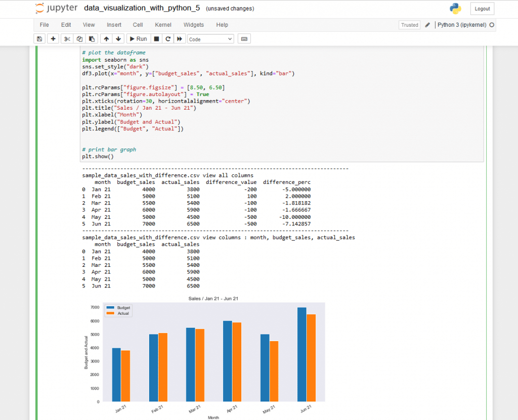Image resolution: width=518 pixels, height=420 pixels.
Task: Cut selected cells with the scissors icon
Action: coord(67,39)
